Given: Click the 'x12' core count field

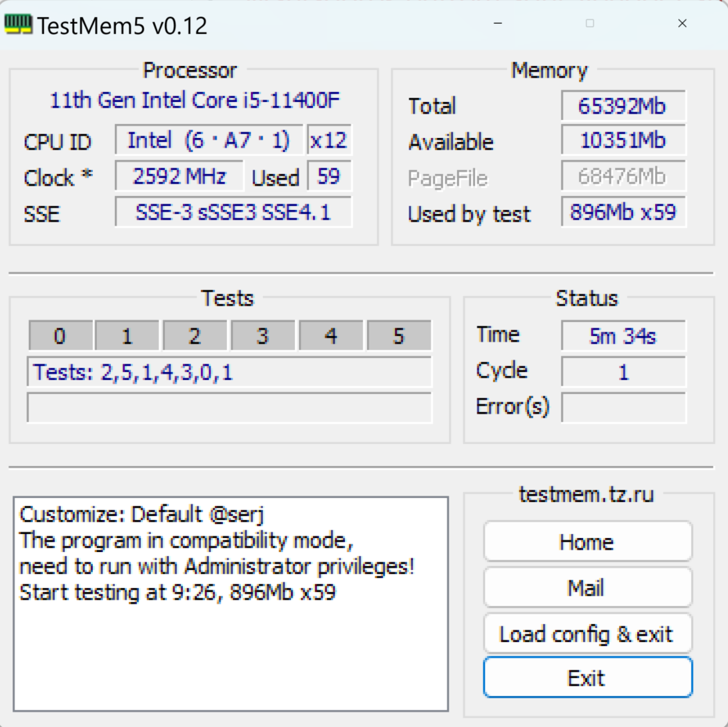Looking at the screenshot, I should (329, 140).
